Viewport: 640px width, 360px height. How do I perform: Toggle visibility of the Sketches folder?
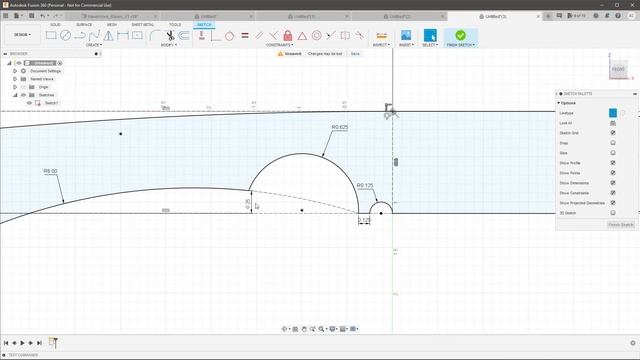coord(23,95)
